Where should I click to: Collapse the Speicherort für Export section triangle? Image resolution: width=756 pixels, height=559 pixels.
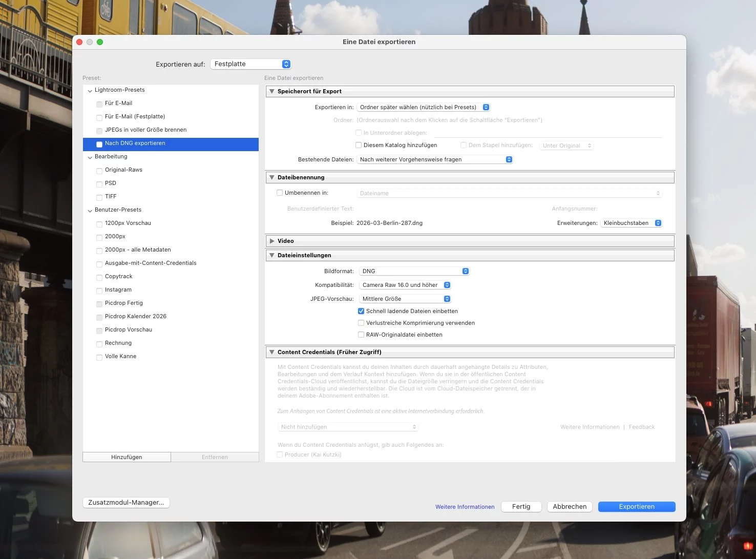click(272, 91)
